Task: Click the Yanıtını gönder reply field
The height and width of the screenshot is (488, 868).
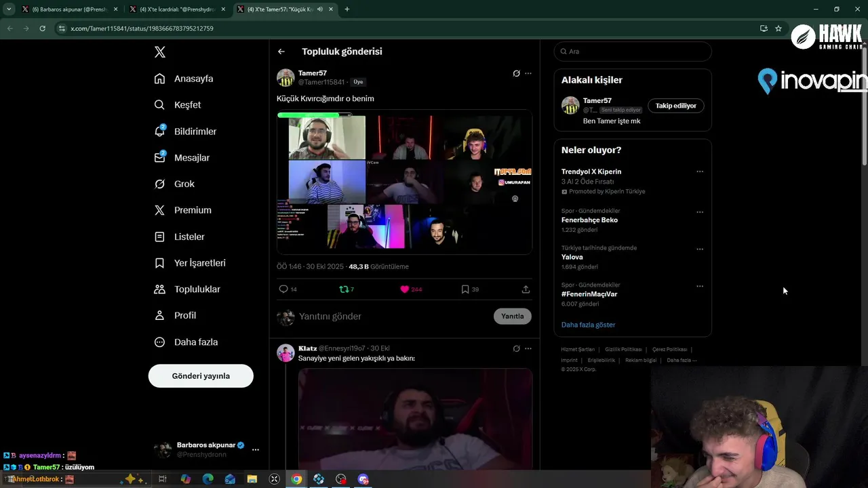Action: click(393, 317)
